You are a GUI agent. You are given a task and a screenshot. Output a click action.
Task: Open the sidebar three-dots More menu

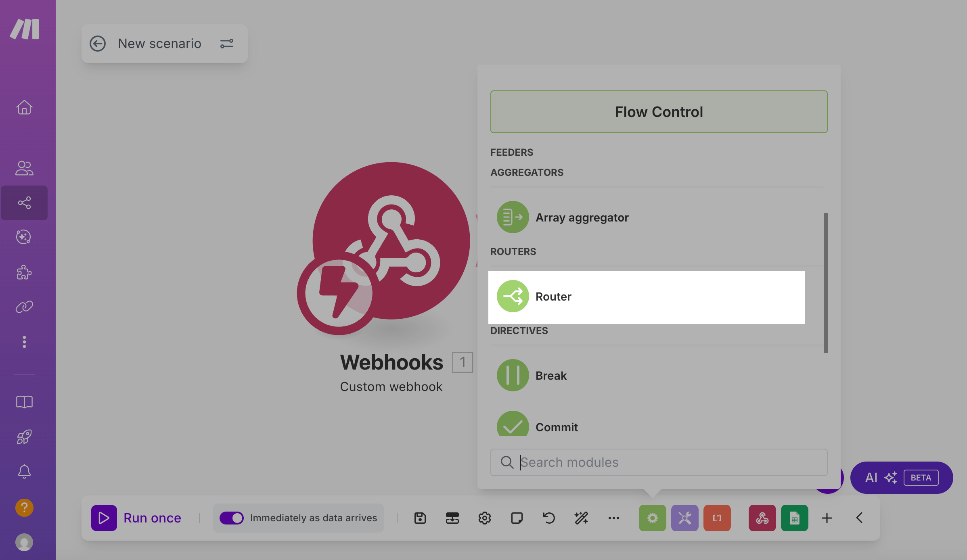click(x=24, y=342)
